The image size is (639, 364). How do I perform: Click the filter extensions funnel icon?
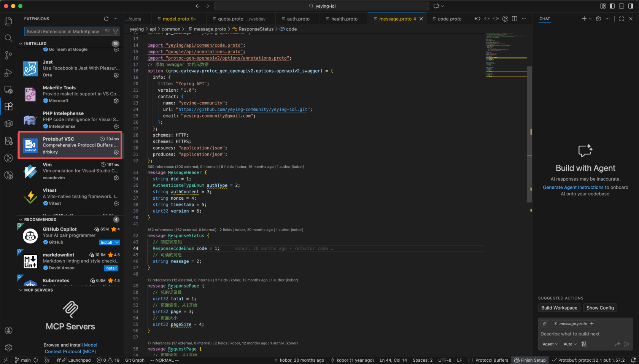[x=116, y=32]
